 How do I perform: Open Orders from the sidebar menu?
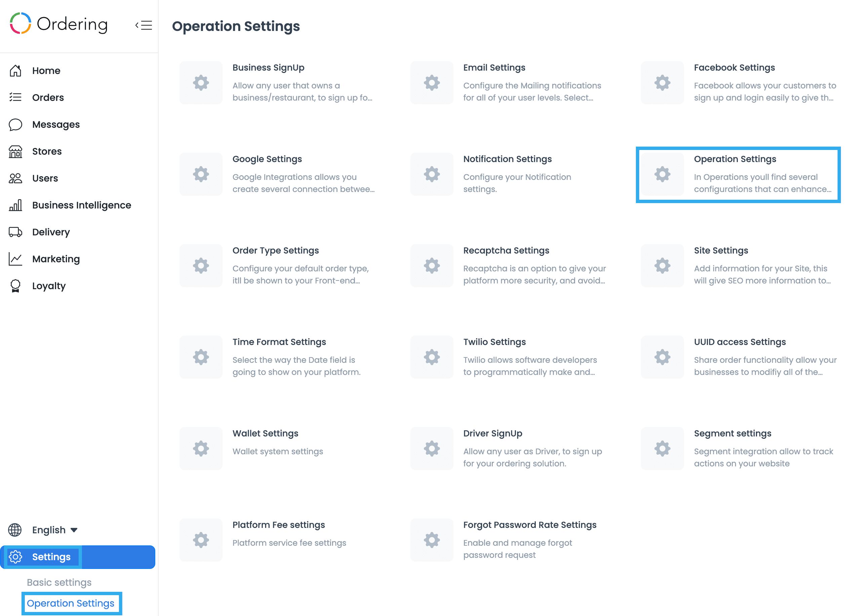click(x=48, y=98)
